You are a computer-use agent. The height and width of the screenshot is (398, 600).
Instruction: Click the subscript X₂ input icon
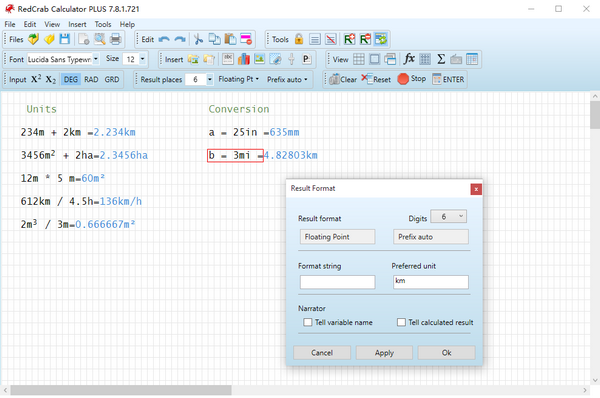[51, 80]
